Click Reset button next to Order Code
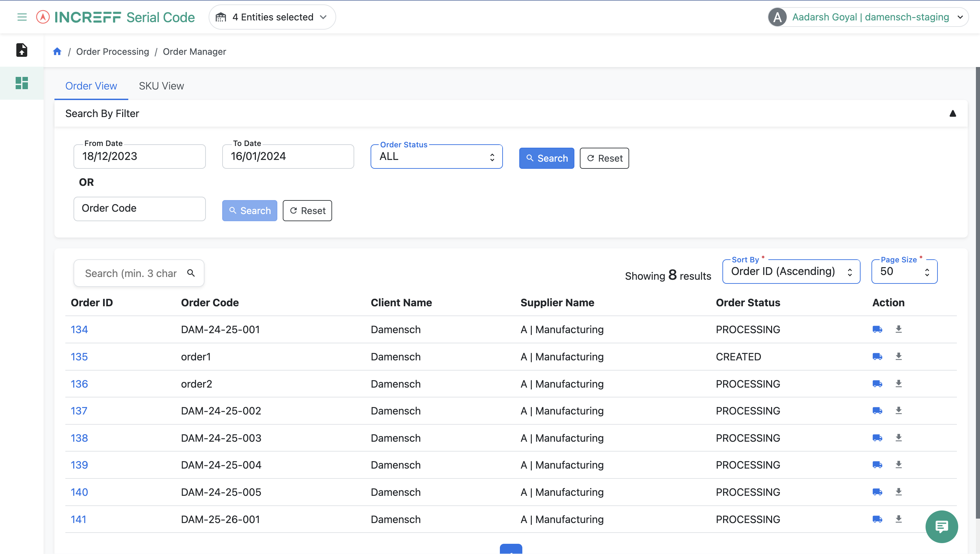 point(307,211)
